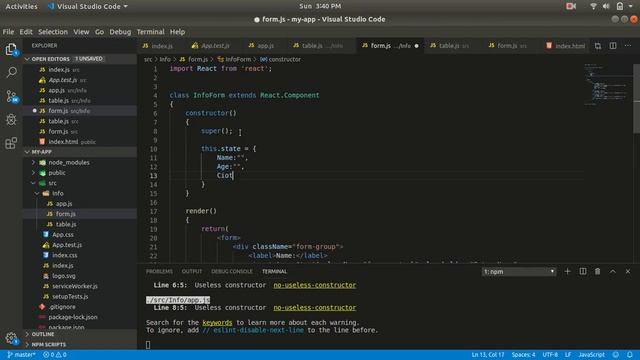Open the feedback smiley in status bar
Image resolution: width=640 pixels, height=360 pixels.
point(616,355)
